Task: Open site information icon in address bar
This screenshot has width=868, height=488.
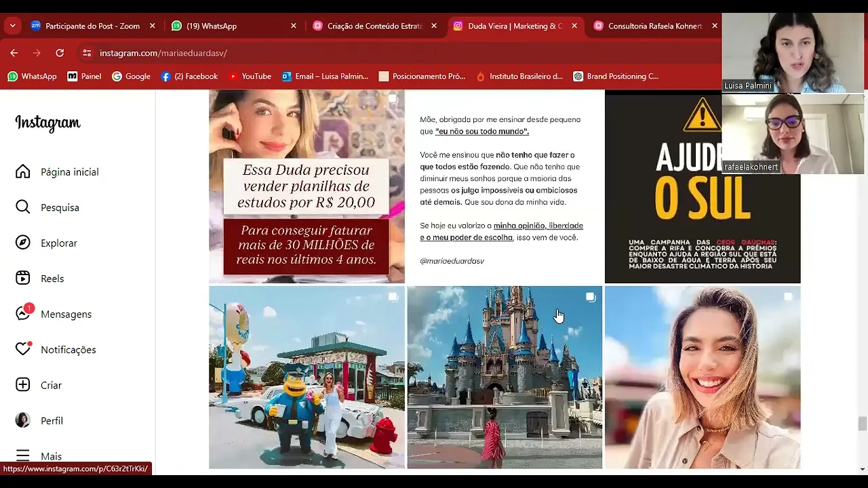Action: coord(86,53)
